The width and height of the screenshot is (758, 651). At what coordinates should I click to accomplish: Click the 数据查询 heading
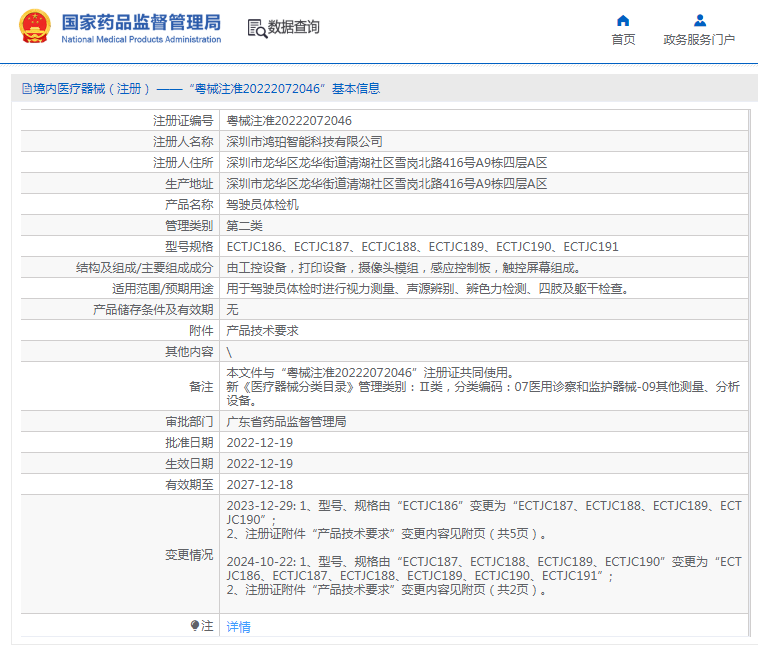(293, 27)
